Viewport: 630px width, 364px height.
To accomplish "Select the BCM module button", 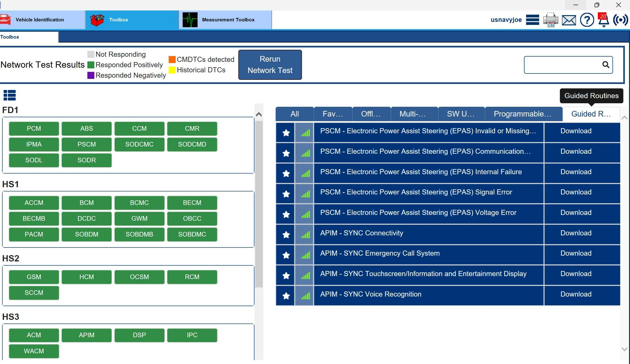I will click(86, 203).
